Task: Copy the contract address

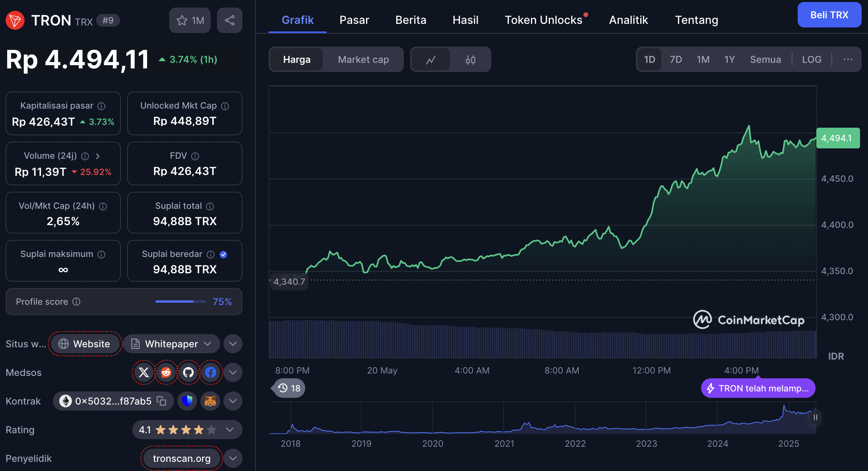Action: coord(161,401)
